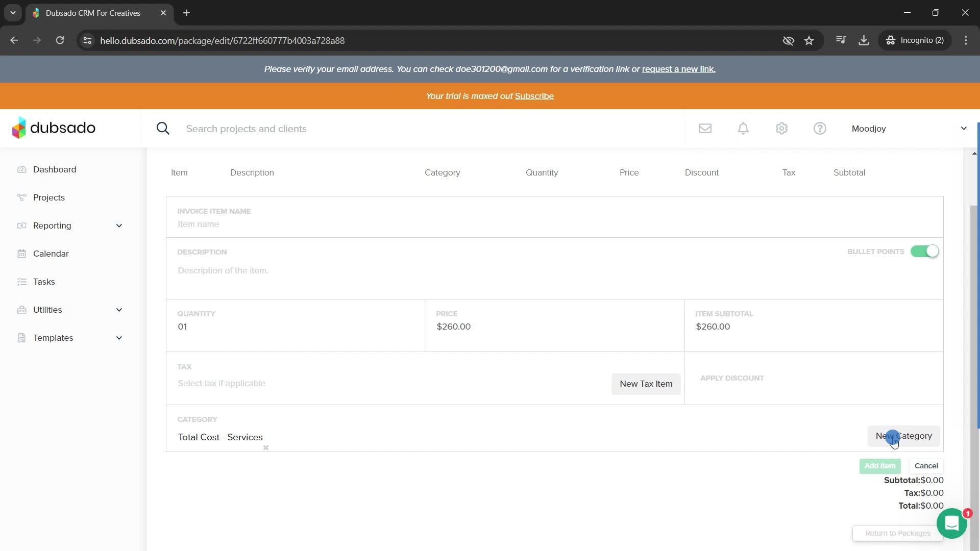Click the tracking protection eye icon

(x=788, y=40)
